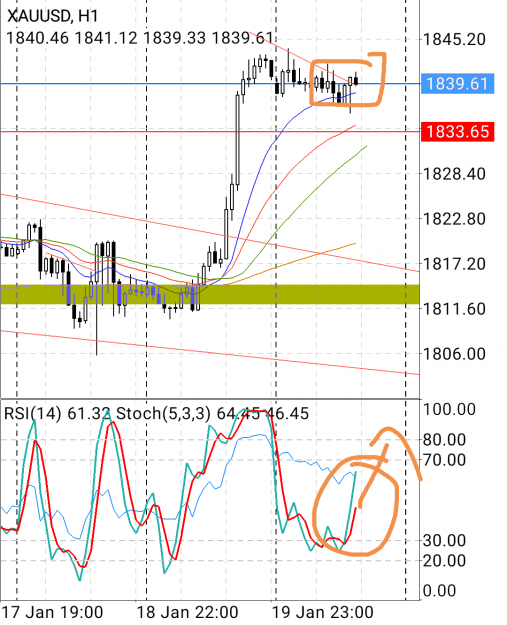Click the 1817.20 price axis label

tap(454, 264)
